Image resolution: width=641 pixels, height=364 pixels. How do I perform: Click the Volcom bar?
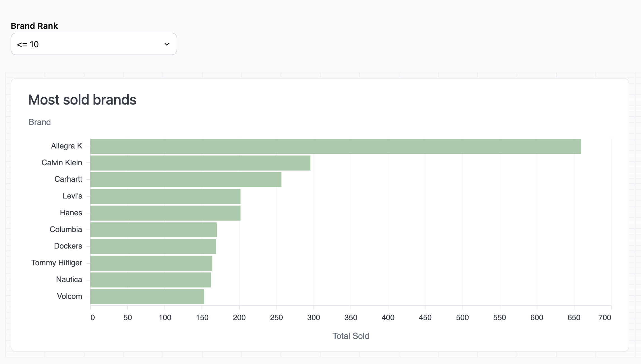pyautogui.click(x=147, y=297)
